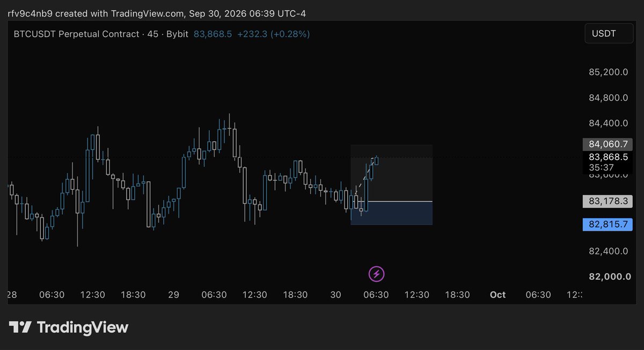Screen dimensions: 644x350
Task: Click the +232.3 (+0.28%) price change text
Action: [x=273, y=34]
